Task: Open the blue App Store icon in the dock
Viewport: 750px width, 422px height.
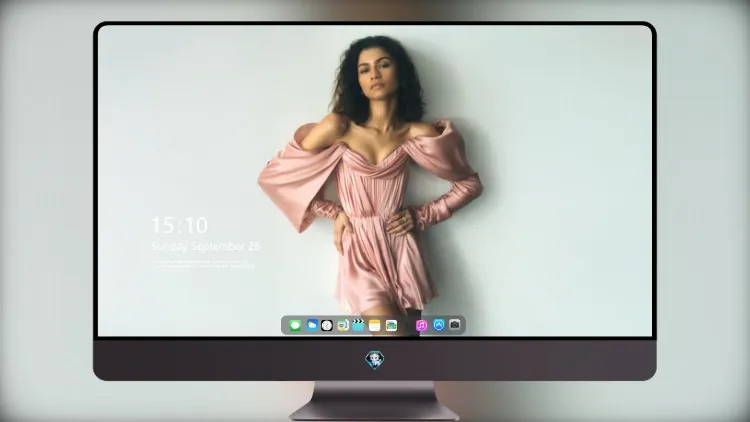Action: 439,325
